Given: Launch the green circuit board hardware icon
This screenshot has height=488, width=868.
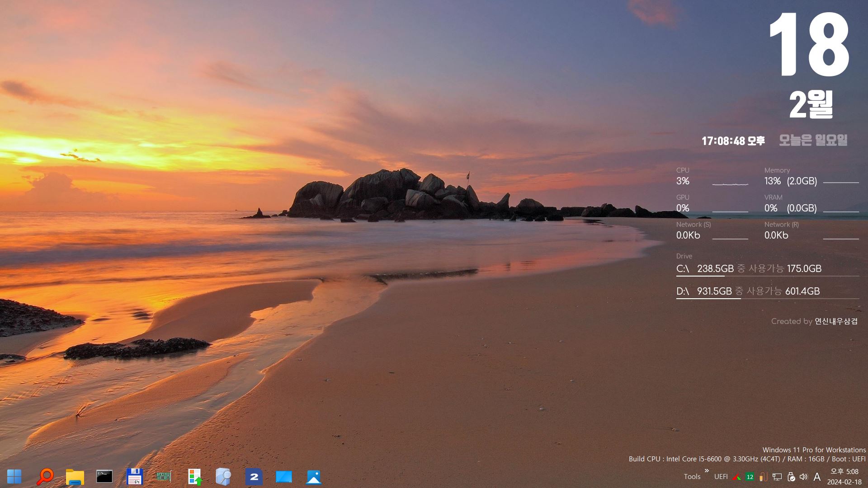Looking at the screenshot, I should pyautogui.click(x=164, y=476).
